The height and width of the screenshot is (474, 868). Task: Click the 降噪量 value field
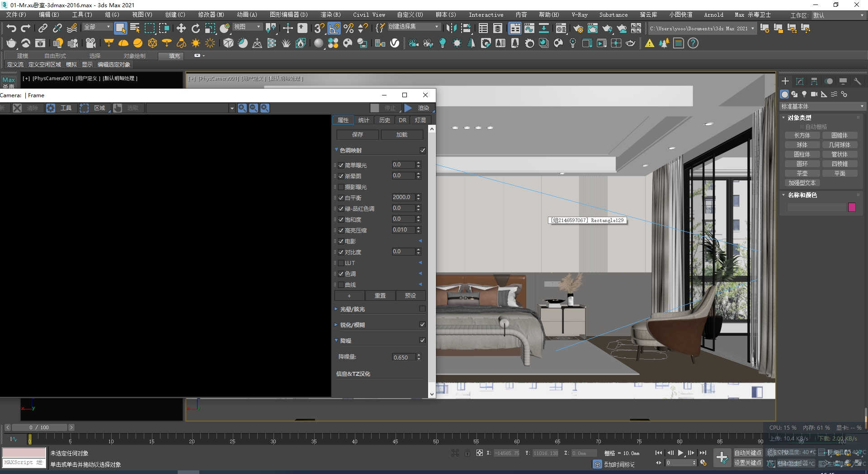[x=404, y=357]
